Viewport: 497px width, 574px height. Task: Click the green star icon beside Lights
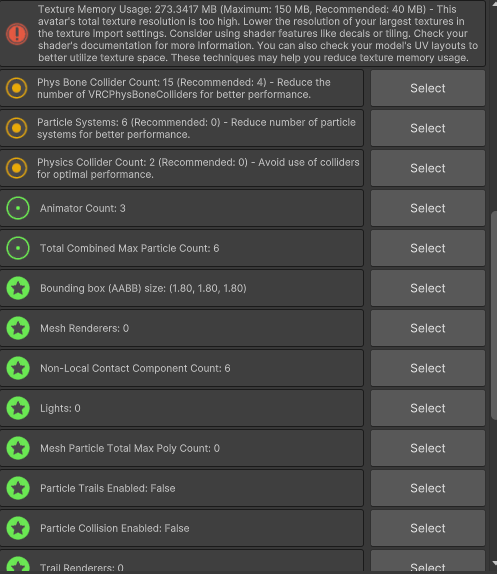(x=18, y=408)
